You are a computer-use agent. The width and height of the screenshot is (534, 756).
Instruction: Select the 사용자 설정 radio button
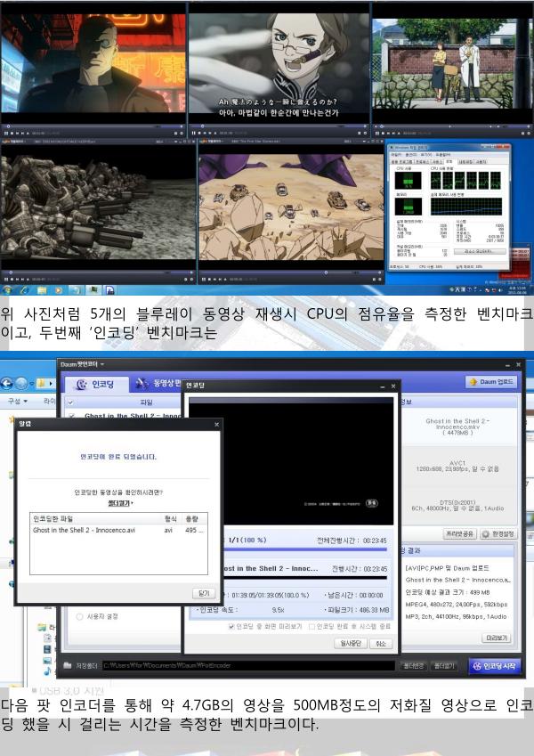coord(79,617)
